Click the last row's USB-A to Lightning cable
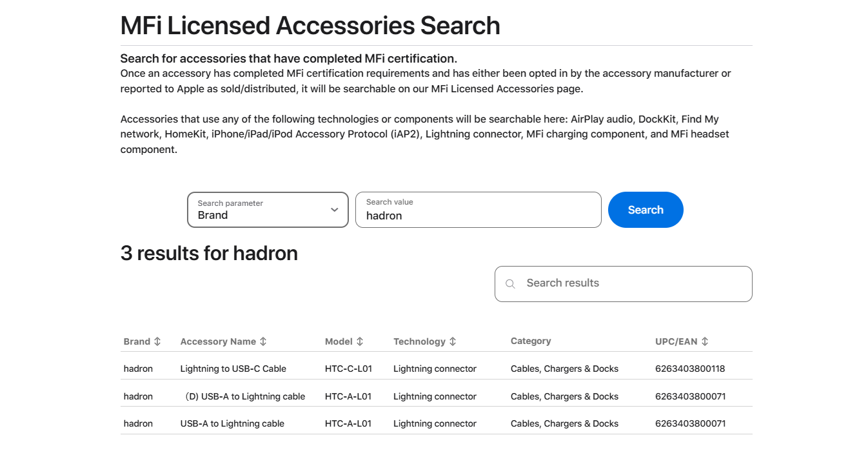This screenshot has height=466, width=868. point(232,424)
